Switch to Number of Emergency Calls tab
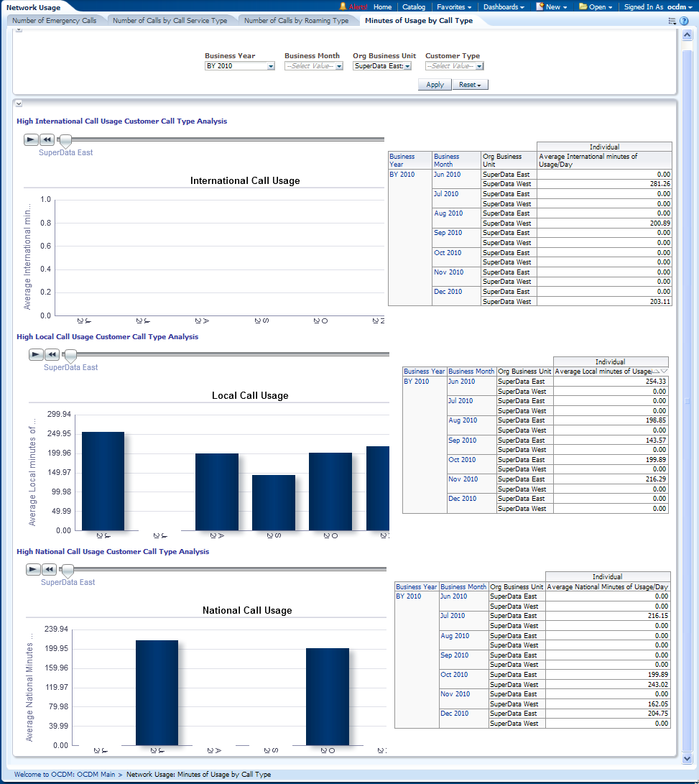 pos(55,21)
